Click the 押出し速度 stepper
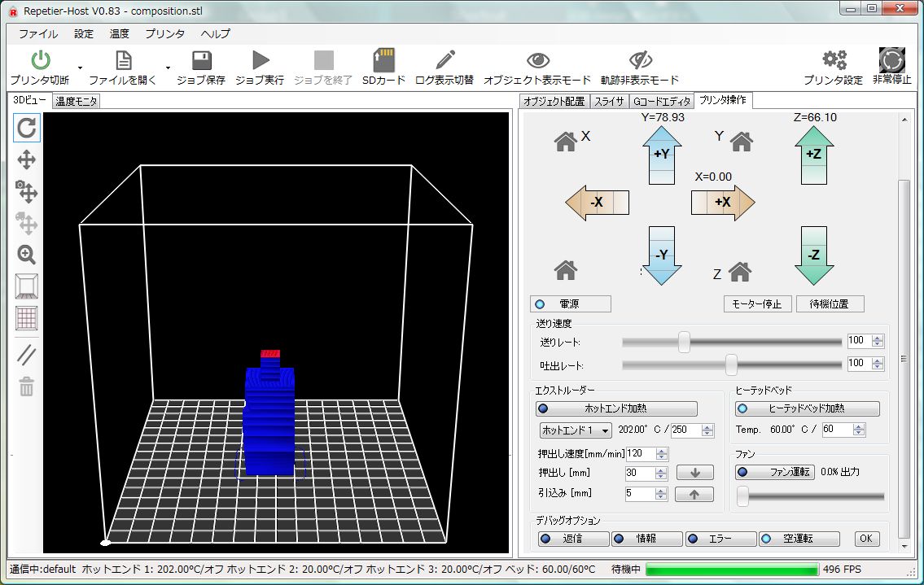 click(x=662, y=454)
